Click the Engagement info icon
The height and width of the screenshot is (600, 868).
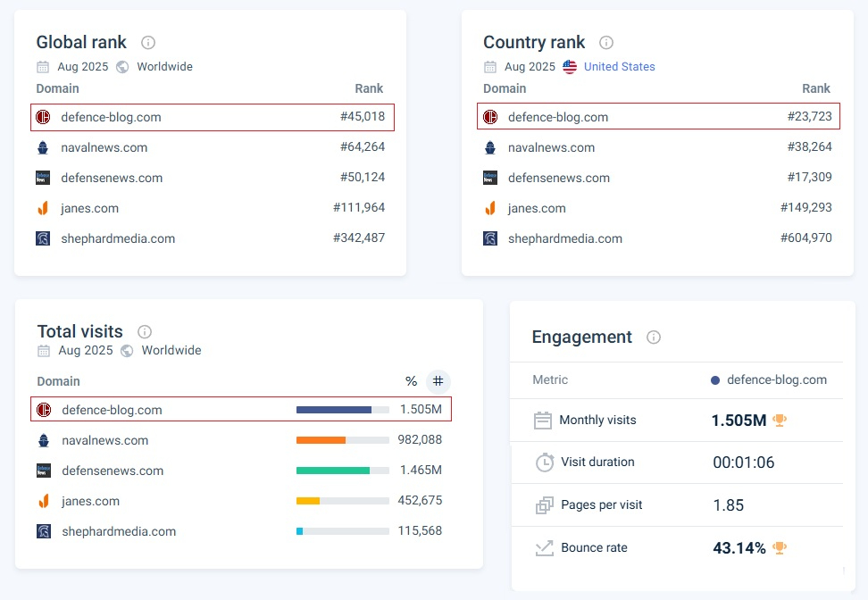[654, 337]
